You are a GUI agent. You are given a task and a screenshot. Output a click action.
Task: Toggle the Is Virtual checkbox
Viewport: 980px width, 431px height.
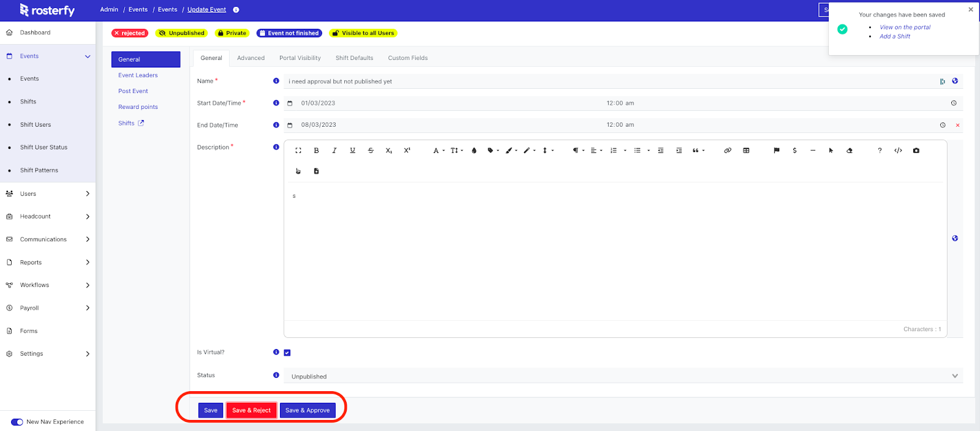287,353
